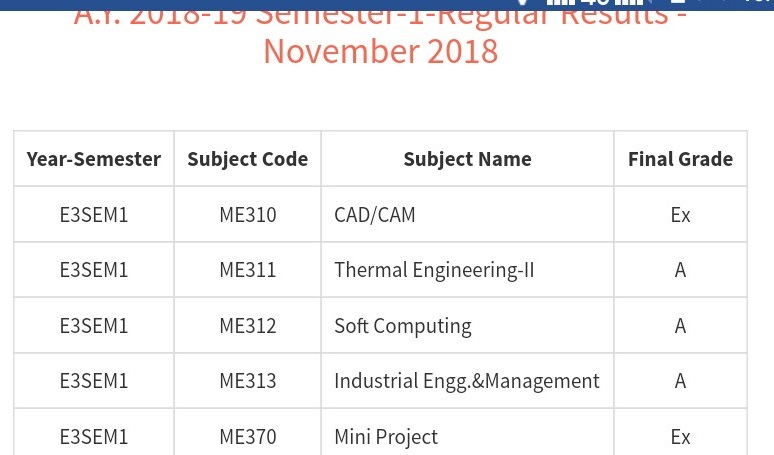774x455 pixels.
Task: Select the A grade for Soft Computing
Action: coord(680,326)
